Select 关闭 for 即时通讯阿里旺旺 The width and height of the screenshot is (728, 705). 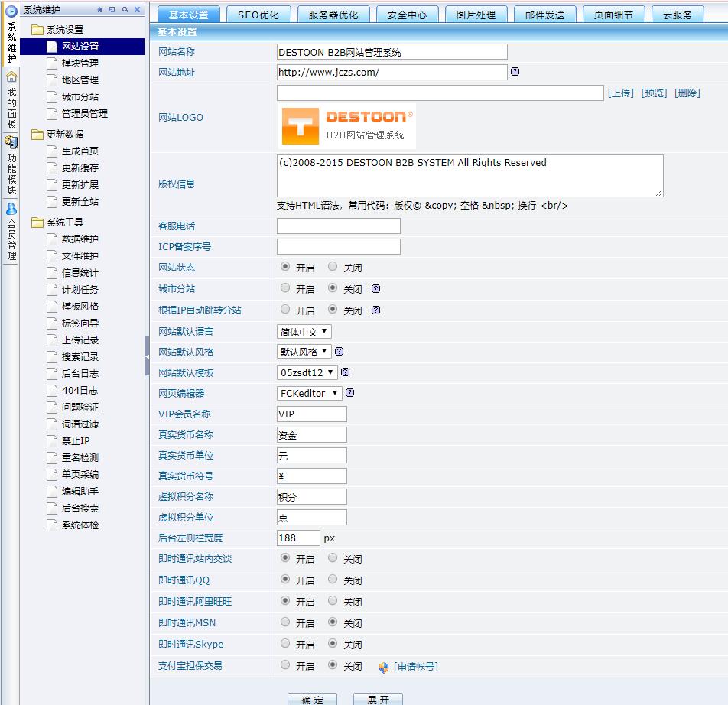pos(333,600)
